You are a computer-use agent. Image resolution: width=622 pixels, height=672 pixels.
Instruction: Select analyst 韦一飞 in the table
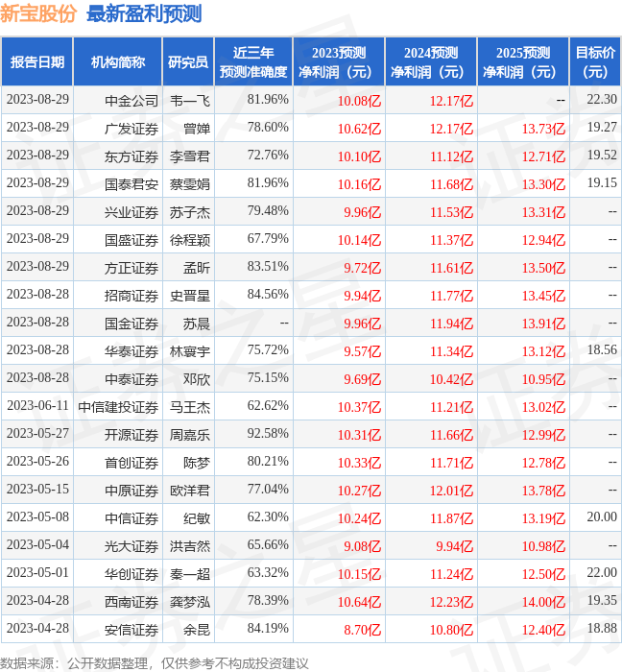pos(190,100)
